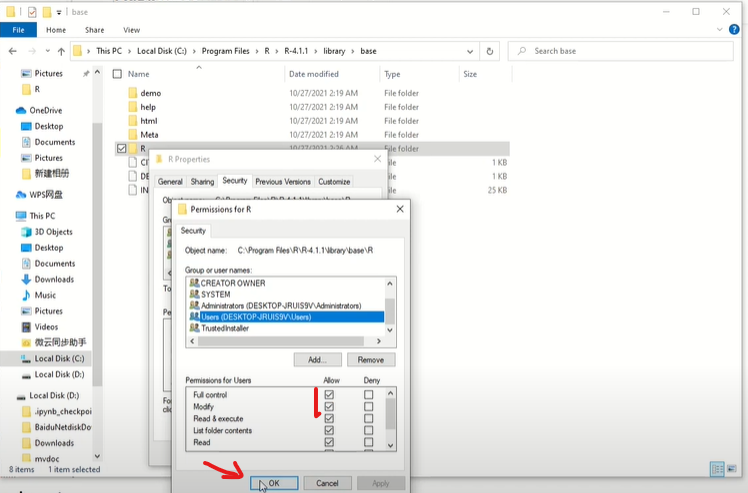
Task: Toggle select-all checkbox in Name header
Action: click(117, 74)
